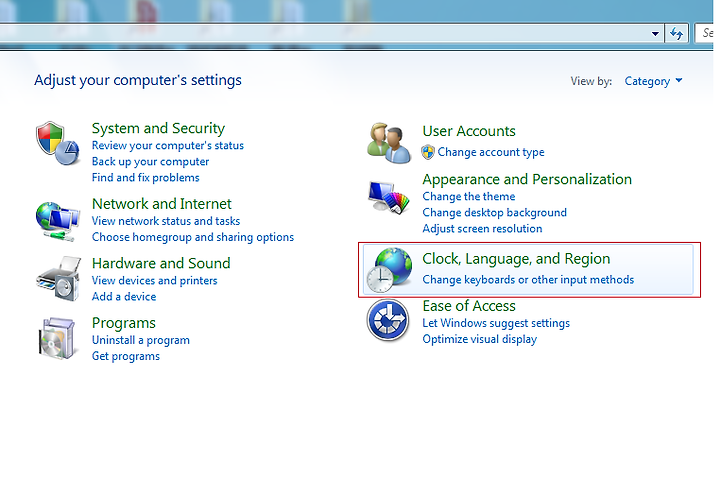Open Choose homegroup and sharing options
The width and height of the screenshot is (720, 479).
click(193, 237)
